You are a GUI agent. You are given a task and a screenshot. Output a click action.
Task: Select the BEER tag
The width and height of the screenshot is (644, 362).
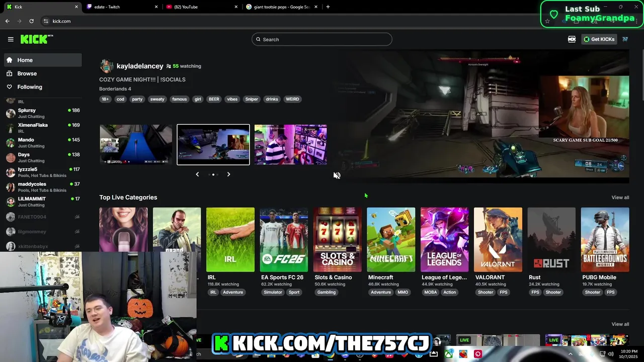point(214,99)
